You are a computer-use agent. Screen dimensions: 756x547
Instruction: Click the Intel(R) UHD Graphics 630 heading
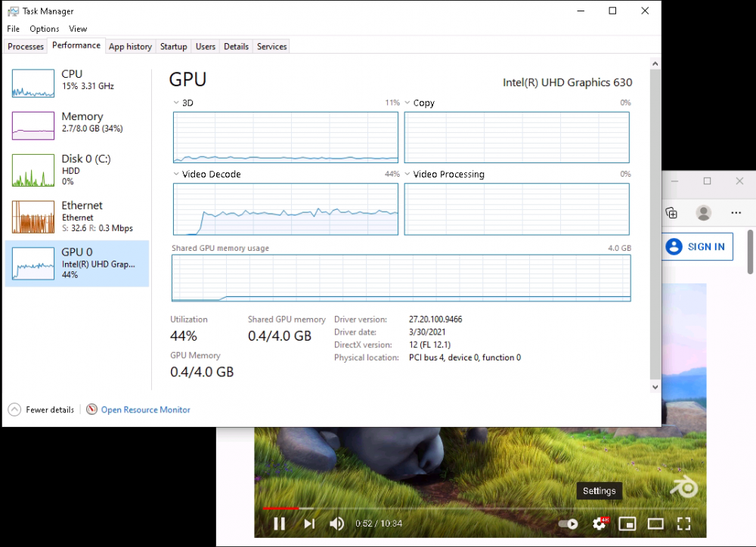(x=568, y=82)
